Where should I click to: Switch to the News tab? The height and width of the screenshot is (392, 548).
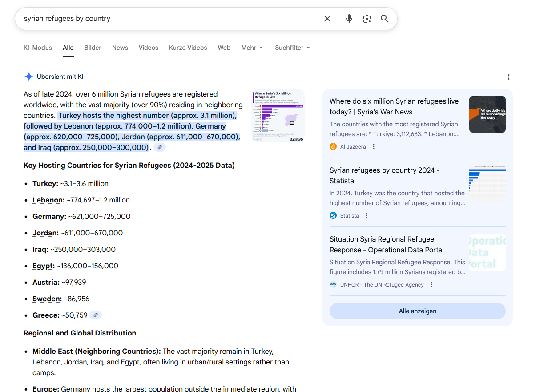pos(120,48)
